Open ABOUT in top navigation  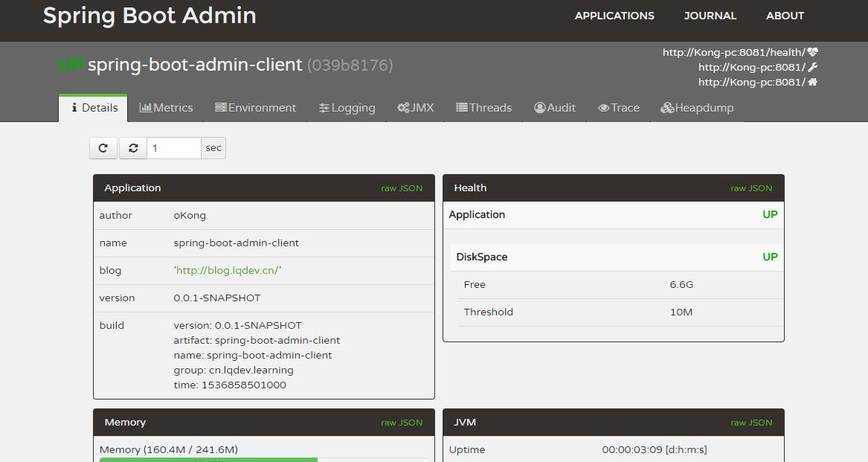click(x=785, y=16)
